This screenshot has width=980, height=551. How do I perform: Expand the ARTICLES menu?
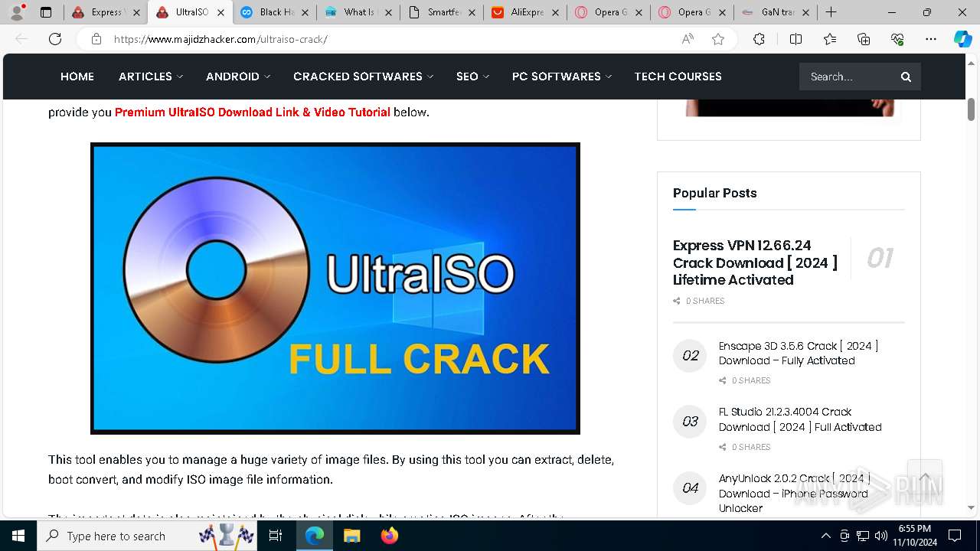[x=151, y=77]
